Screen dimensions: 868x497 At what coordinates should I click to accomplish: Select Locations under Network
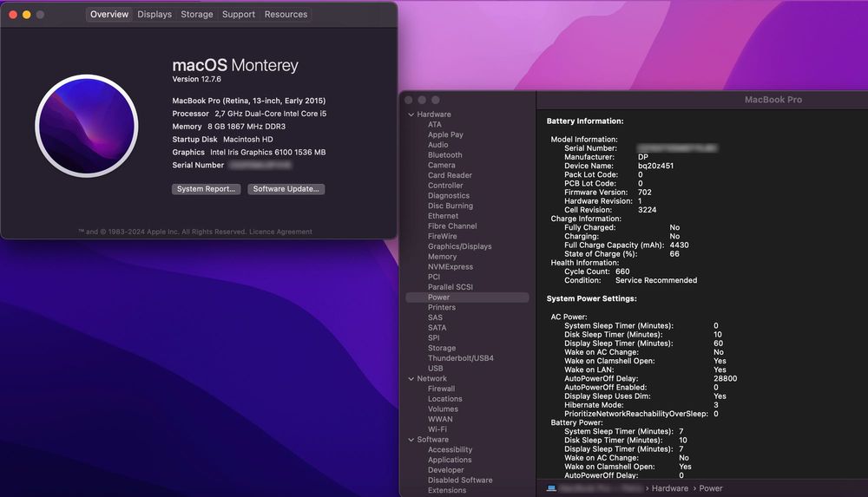click(x=445, y=399)
